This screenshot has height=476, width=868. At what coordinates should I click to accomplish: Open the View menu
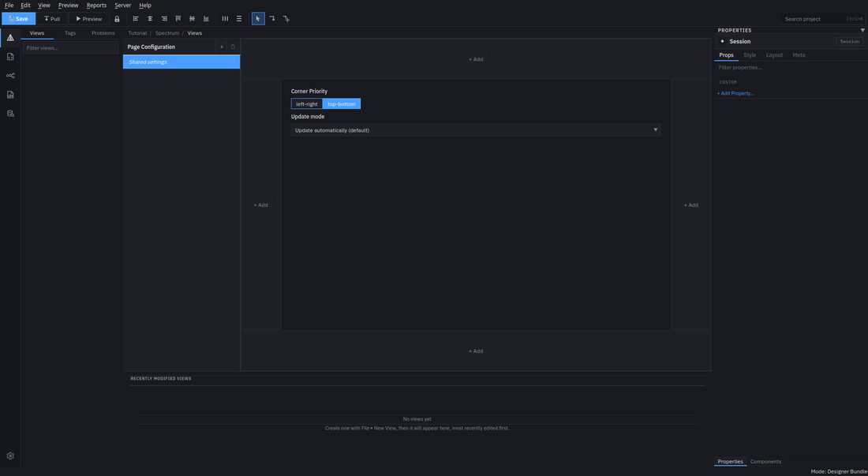pos(44,5)
